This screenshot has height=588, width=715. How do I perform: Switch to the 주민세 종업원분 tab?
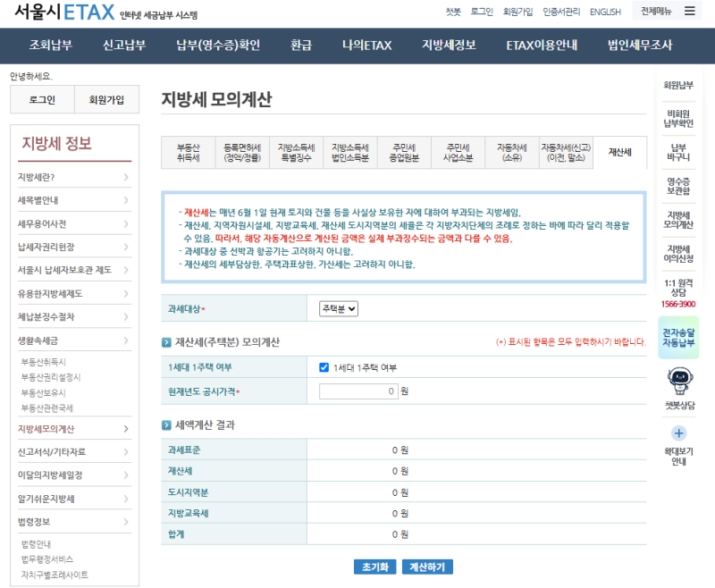(404, 153)
